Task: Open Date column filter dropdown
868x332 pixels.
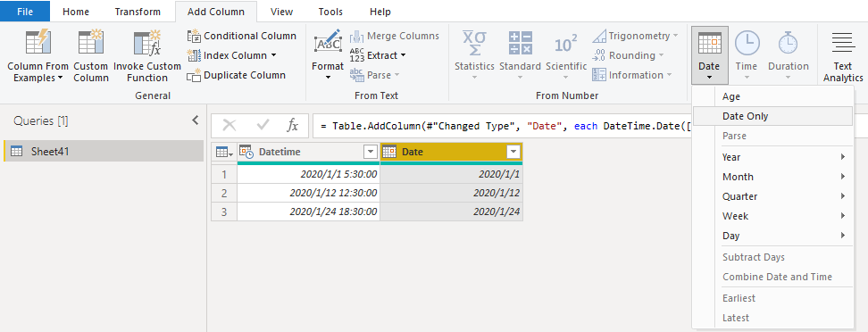Action: pyautogui.click(x=513, y=152)
